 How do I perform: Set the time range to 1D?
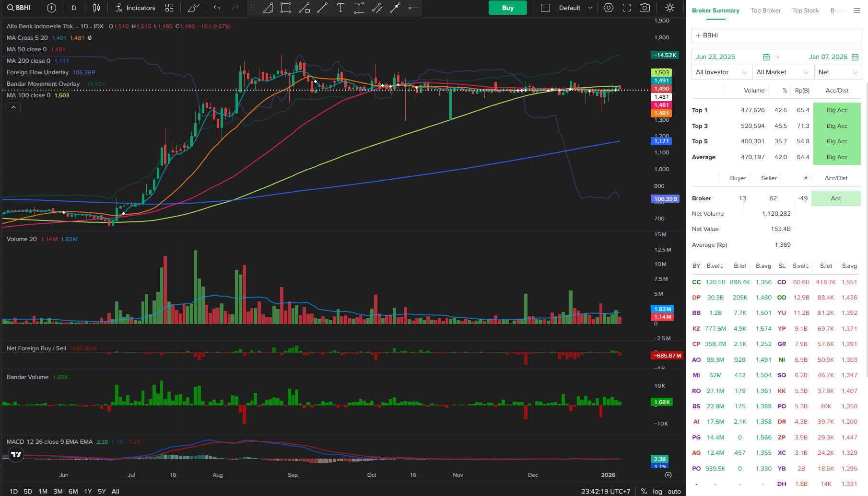pos(13,491)
